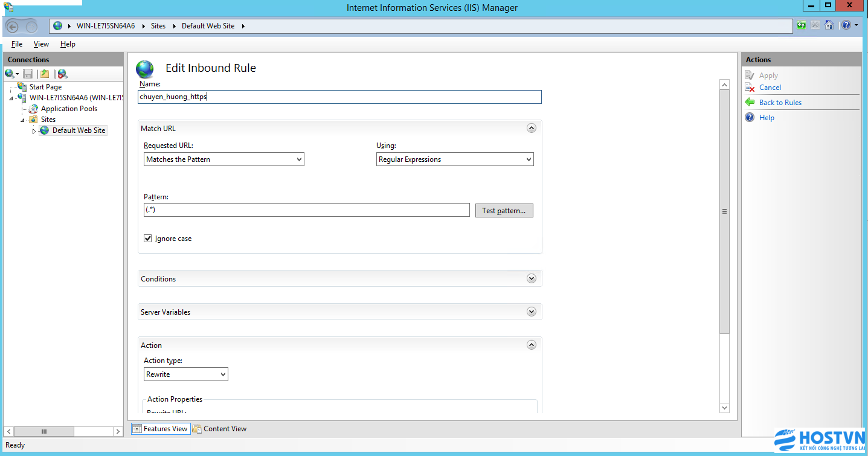Image resolution: width=868 pixels, height=456 pixels.
Task: Click the globe icon in address bar
Action: [57, 26]
